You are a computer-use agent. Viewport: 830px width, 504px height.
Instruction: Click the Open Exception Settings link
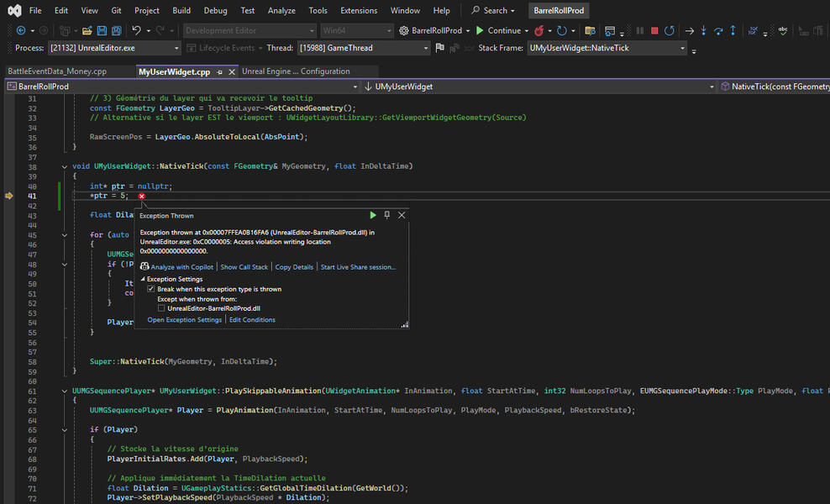point(185,320)
